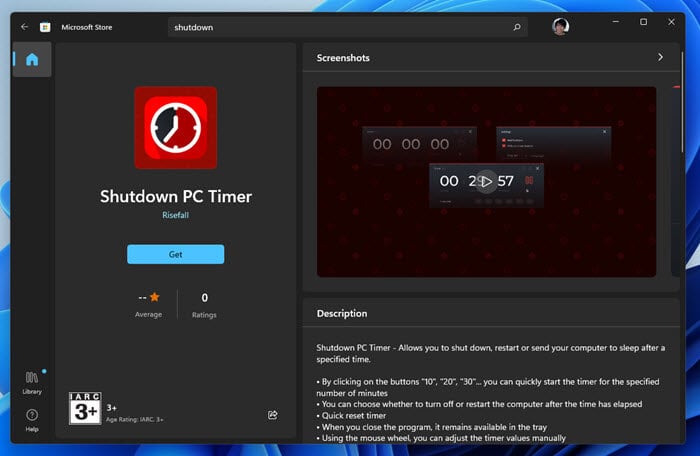
Task: Open the Risefall publisher link
Action: tap(175, 214)
